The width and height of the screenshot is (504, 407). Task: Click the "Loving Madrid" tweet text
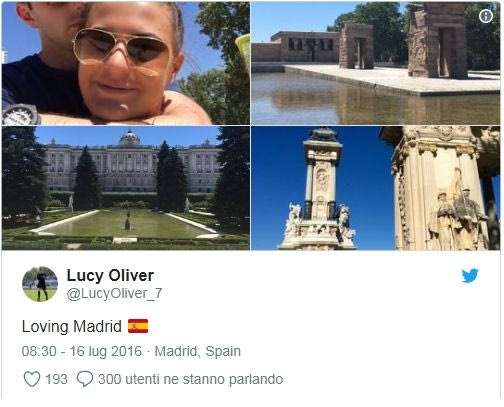click(x=72, y=326)
